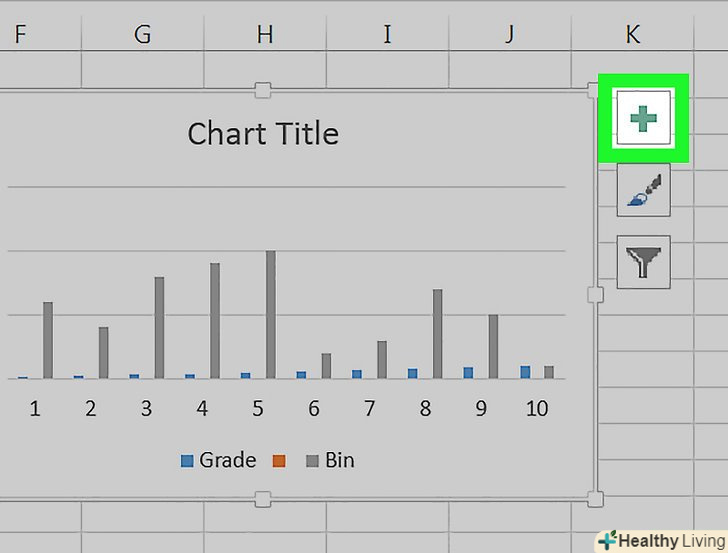Open the Chart Styles paintbrush button

click(643, 190)
